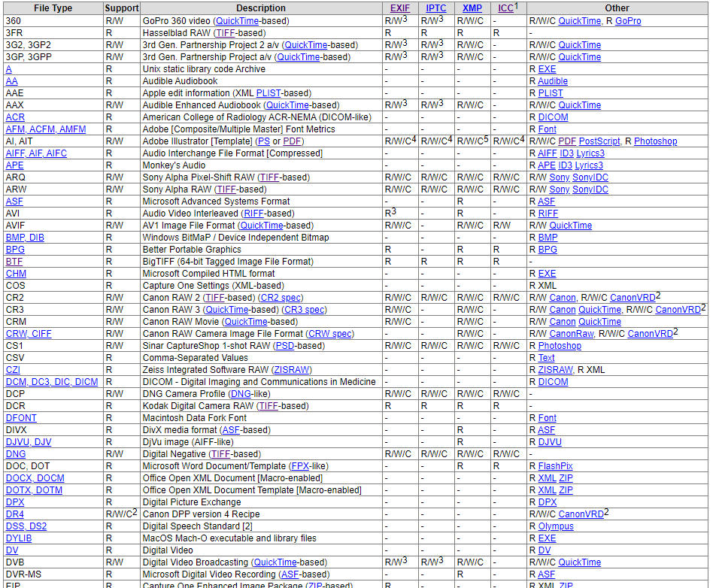Open the Olympus link in DSS row
Screen dimensions: 722x588
pos(556,526)
